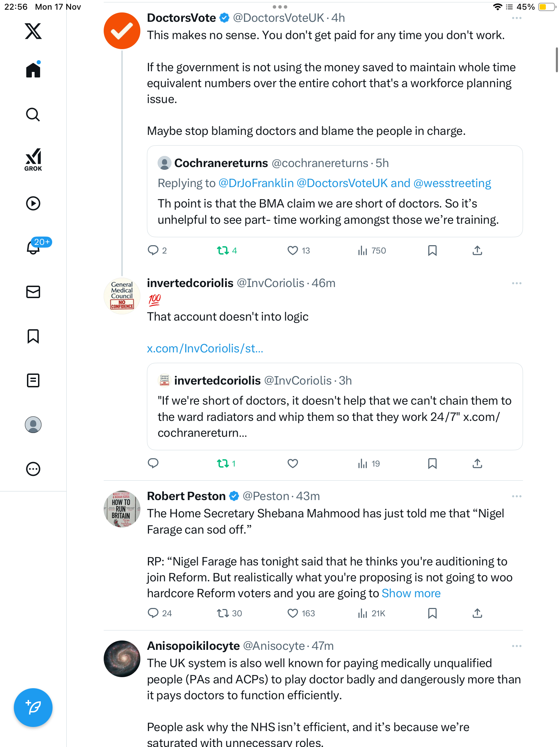Image resolution: width=560 pixels, height=747 pixels.
Task: Open the Lists icon in the sidebar
Action: click(33, 380)
